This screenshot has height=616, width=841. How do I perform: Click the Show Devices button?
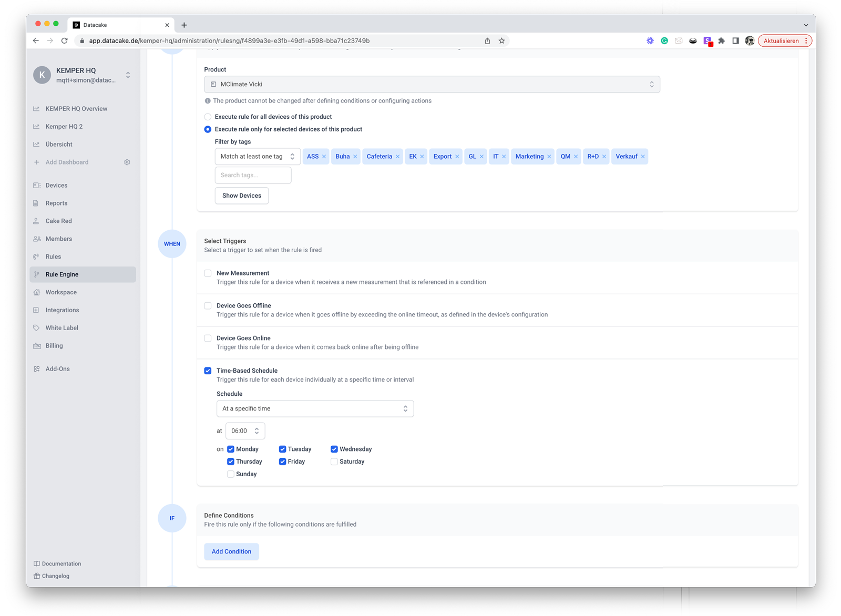click(x=242, y=196)
